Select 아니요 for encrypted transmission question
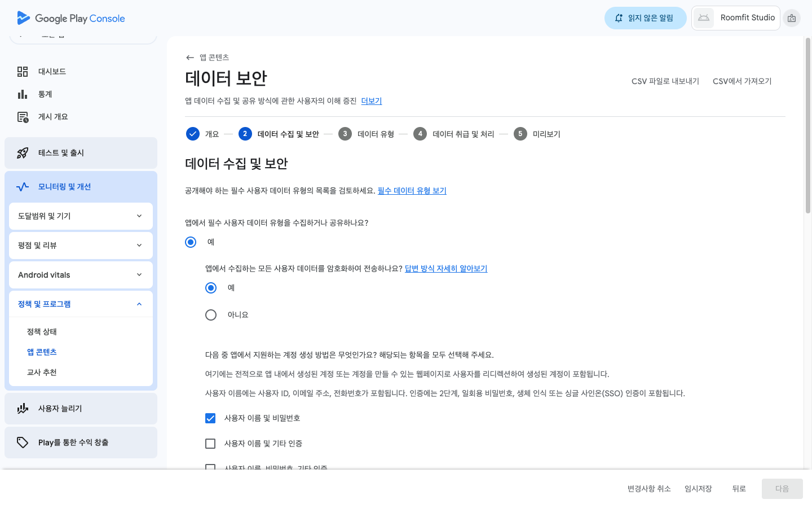The height and width of the screenshot is (508, 812). (211, 315)
